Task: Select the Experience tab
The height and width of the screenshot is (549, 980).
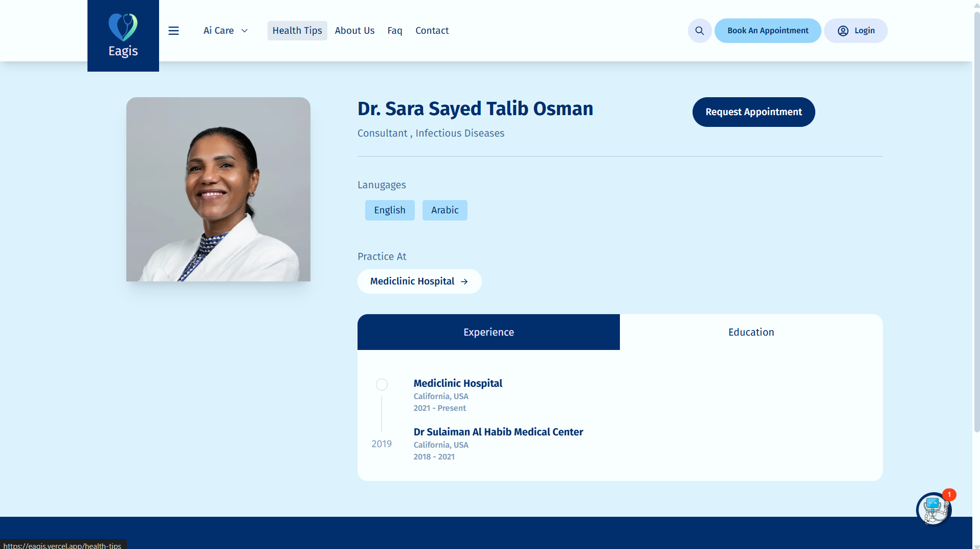Action: tap(488, 332)
